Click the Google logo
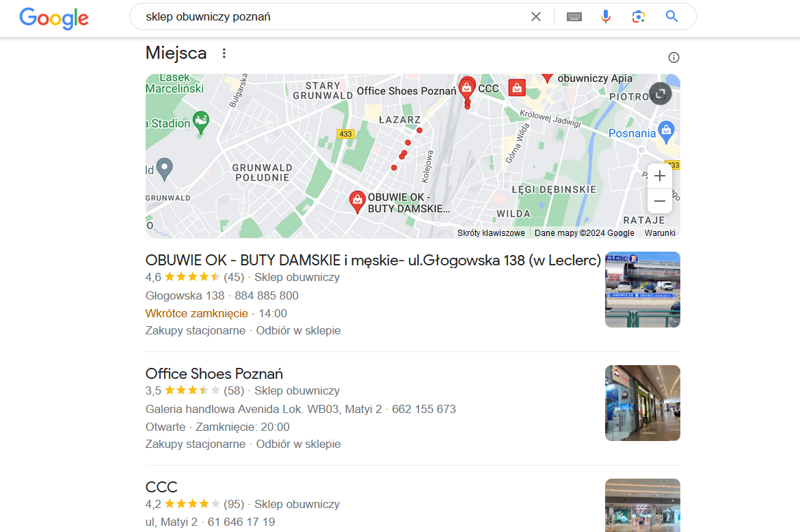800x532 pixels. tap(54, 18)
